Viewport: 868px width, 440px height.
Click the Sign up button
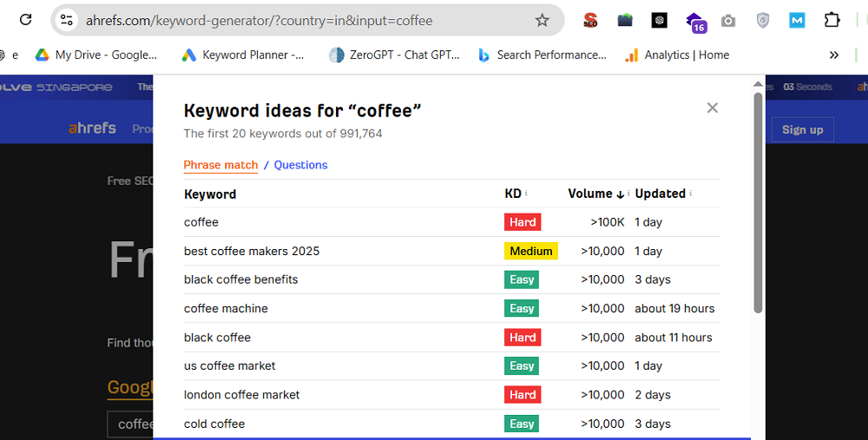[x=802, y=129]
